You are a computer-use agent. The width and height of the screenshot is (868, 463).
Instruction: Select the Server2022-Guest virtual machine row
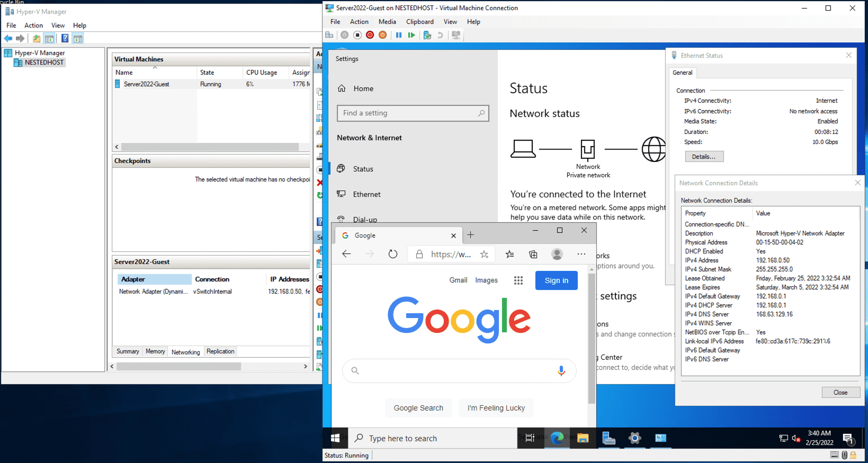pyautogui.click(x=212, y=84)
